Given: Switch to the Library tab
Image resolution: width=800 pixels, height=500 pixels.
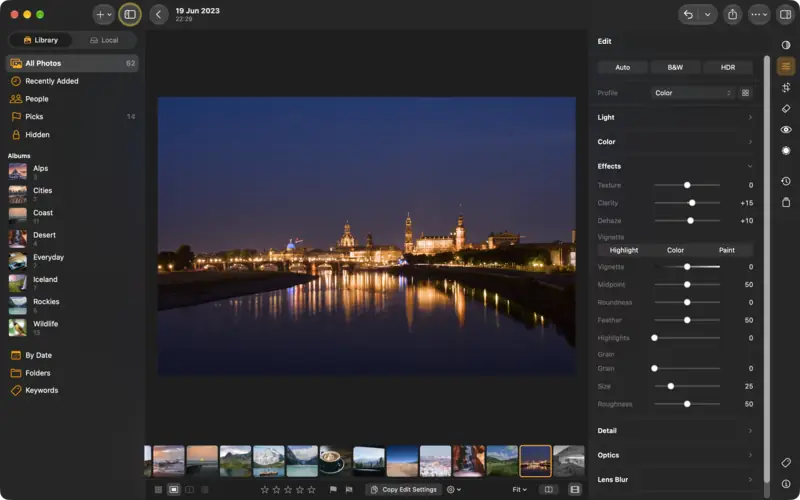Looking at the screenshot, I should point(41,40).
